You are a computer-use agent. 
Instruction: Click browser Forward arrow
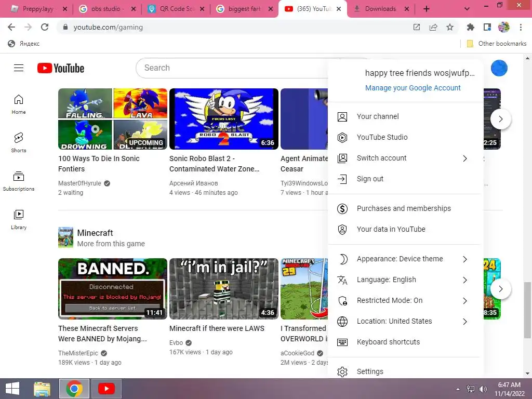[x=28, y=27]
